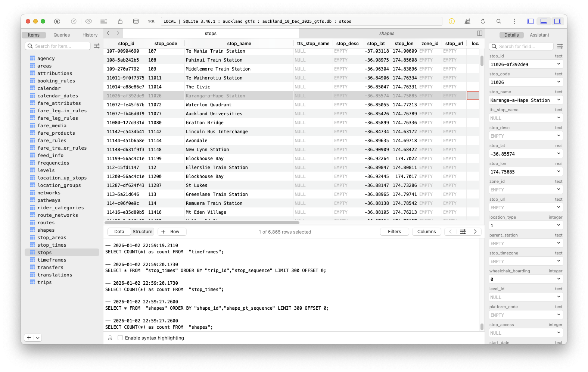The height and width of the screenshot is (372, 588).
Task: Click the Filters button
Action: pyautogui.click(x=394, y=232)
